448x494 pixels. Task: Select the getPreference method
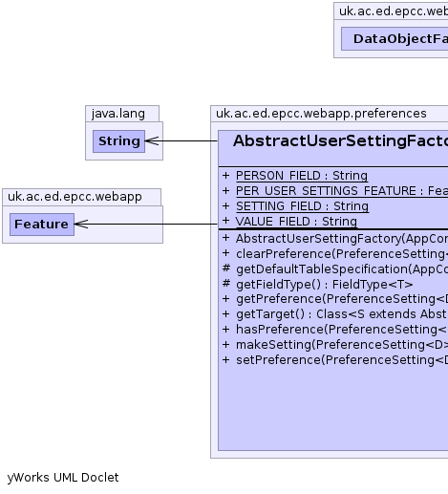[342, 299]
